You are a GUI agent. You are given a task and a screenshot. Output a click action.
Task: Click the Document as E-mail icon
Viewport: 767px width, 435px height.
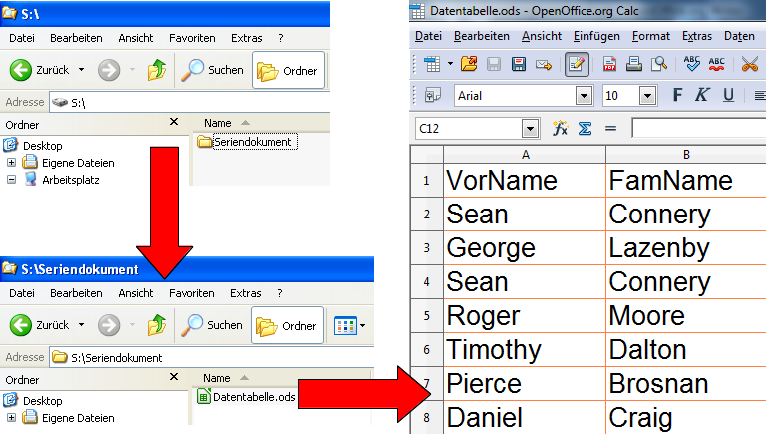pos(544,65)
